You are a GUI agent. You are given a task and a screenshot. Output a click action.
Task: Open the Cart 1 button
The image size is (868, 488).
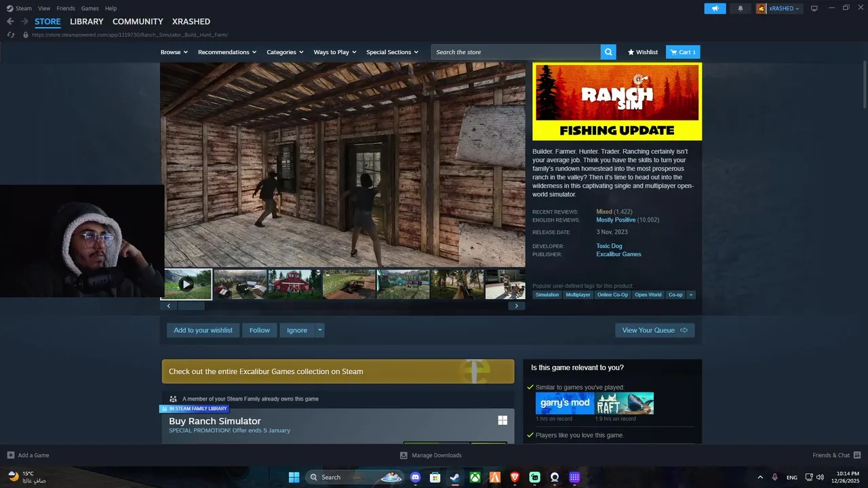pos(684,52)
